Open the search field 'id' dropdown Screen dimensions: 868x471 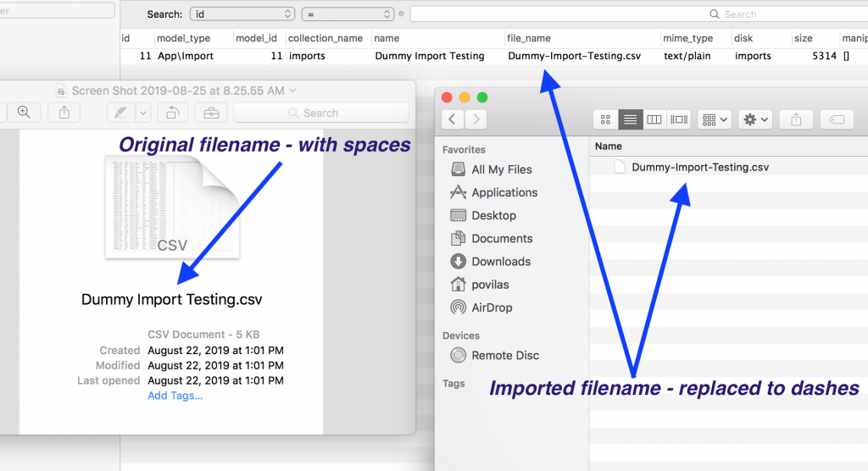tap(242, 14)
